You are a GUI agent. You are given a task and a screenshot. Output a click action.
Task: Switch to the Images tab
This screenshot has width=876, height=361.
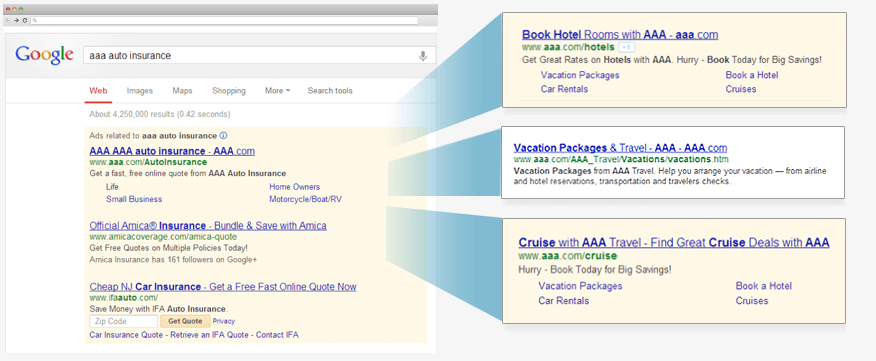click(x=140, y=91)
